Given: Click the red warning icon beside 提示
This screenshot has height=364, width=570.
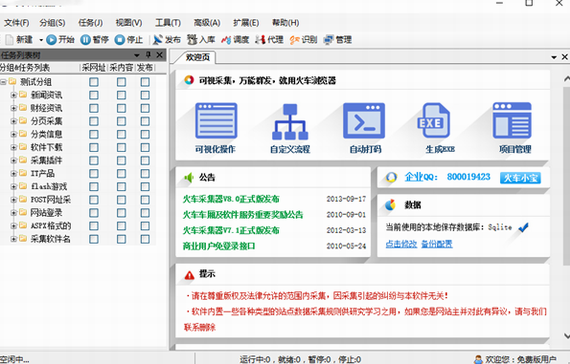Looking at the screenshot, I should tap(189, 275).
